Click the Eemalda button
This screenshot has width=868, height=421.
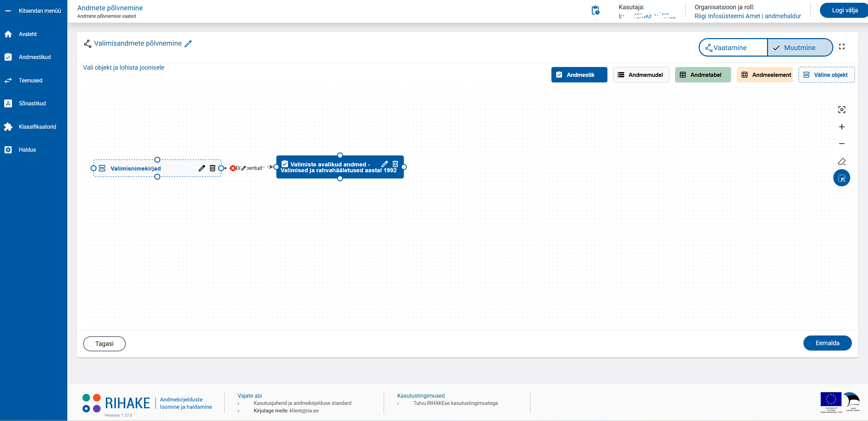click(x=827, y=343)
